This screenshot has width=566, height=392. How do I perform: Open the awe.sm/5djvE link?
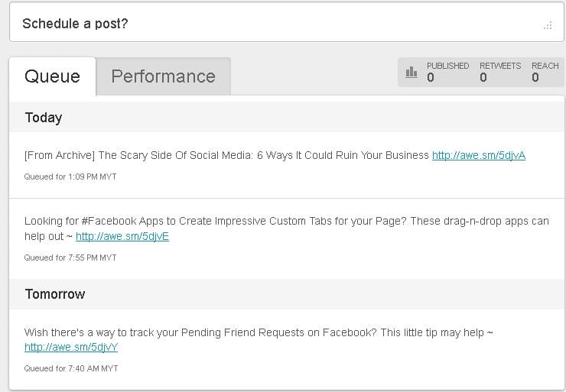click(x=122, y=236)
